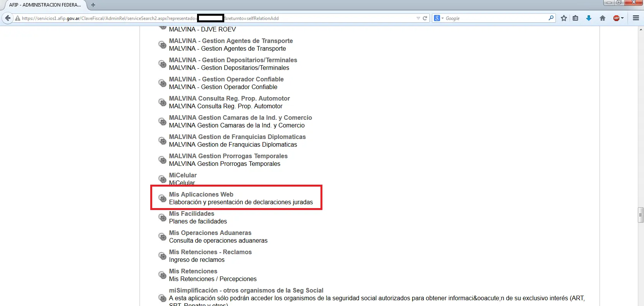Click the non-bold 'MALVINA Gestion de Franquicias Diplomaticas' description
Screen dimensions: 644x306
coord(233,144)
